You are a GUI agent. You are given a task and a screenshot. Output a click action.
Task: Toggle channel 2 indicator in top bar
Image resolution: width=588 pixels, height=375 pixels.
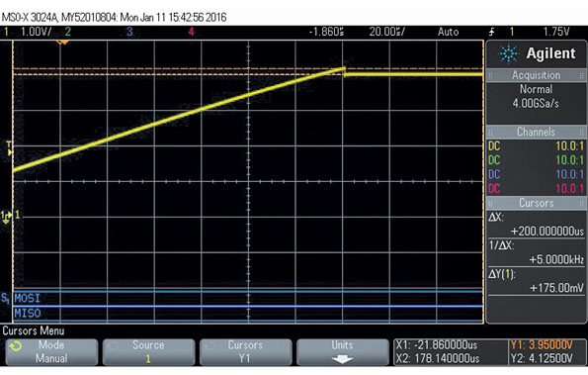[68, 32]
